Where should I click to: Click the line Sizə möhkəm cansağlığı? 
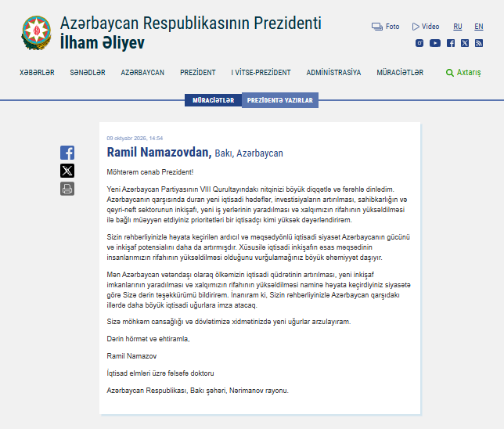[x=229, y=322]
